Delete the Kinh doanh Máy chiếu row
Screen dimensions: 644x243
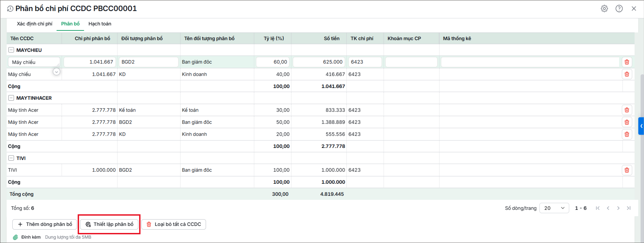(627, 74)
